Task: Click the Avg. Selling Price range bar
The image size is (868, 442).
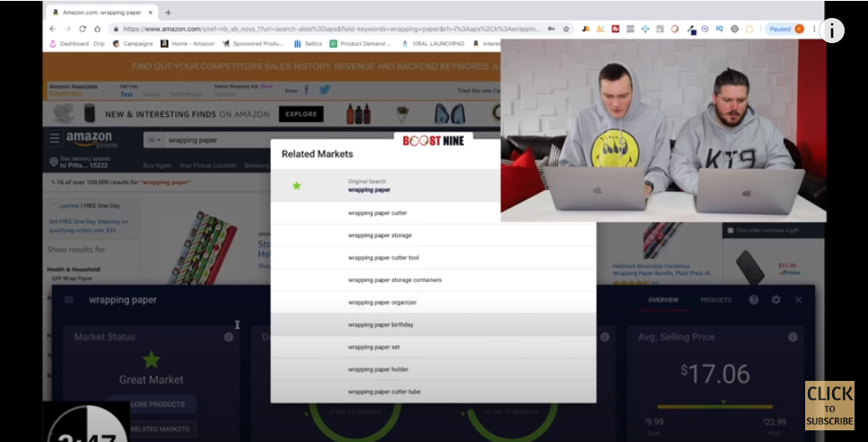Action: point(715,407)
